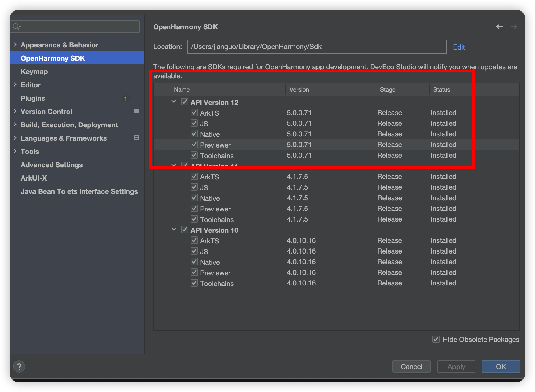The image size is (535, 392).
Task: Open the Keymap settings page
Action: [34, 72]
